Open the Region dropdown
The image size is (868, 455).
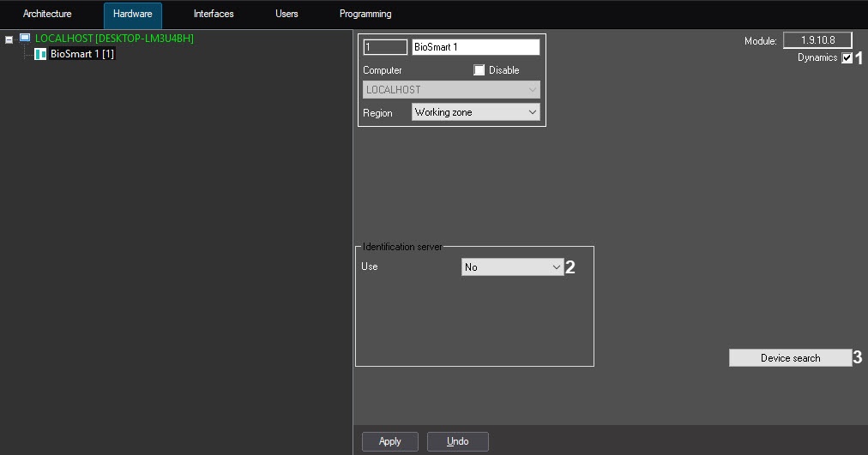tap(476, 112)
